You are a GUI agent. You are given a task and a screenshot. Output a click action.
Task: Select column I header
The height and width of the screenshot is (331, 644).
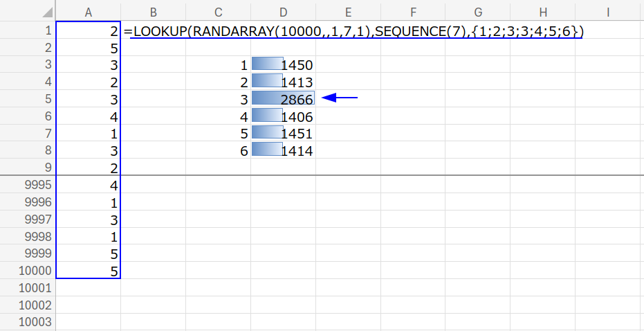coord(608,11)
